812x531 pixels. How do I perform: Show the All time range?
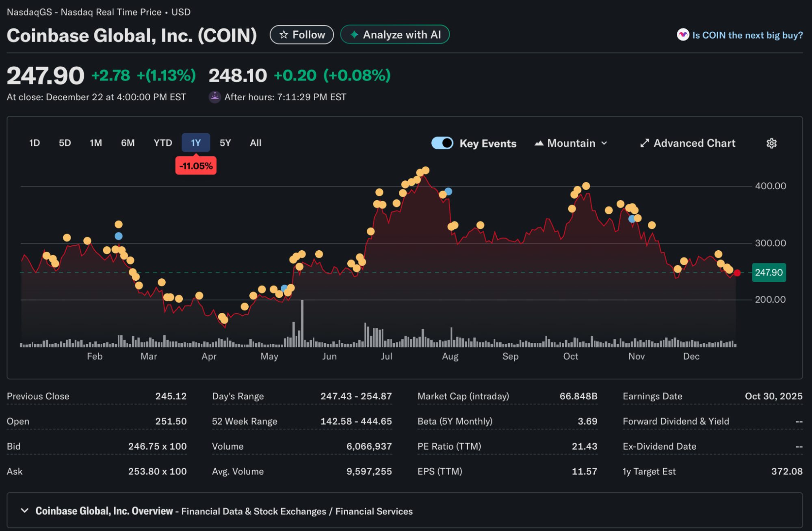pyautogui.click(x=256, y=143)
